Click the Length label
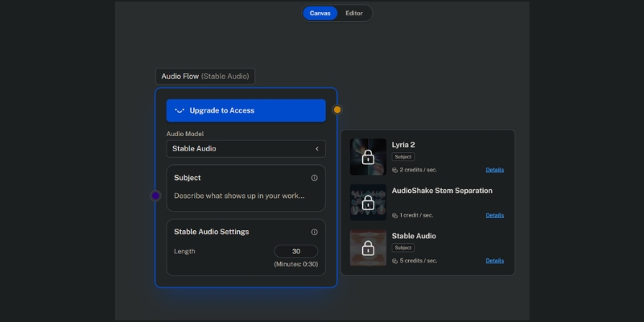The width and height of the screenshot is (644, 322). coord(184,251)
